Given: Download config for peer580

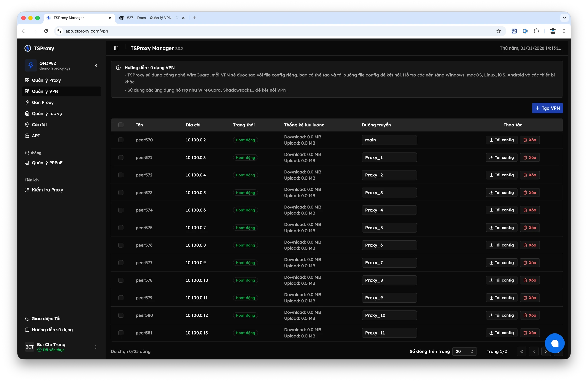Looking at the screenshot, I should tap(501, 315).
